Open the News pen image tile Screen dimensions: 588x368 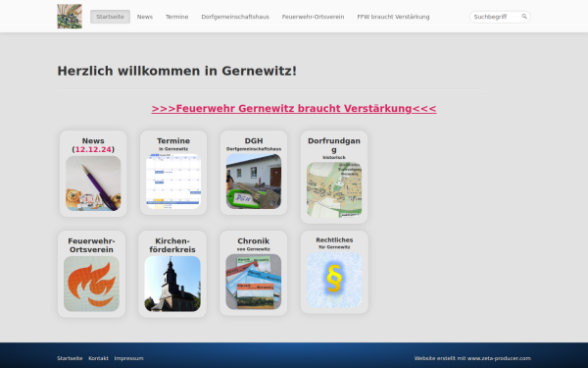[x=93, y=184]
